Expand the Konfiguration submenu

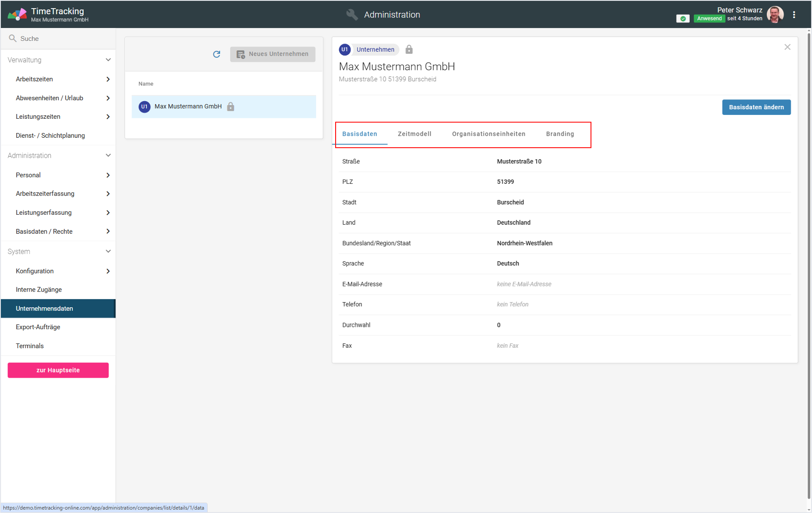[x=108, y=271]
